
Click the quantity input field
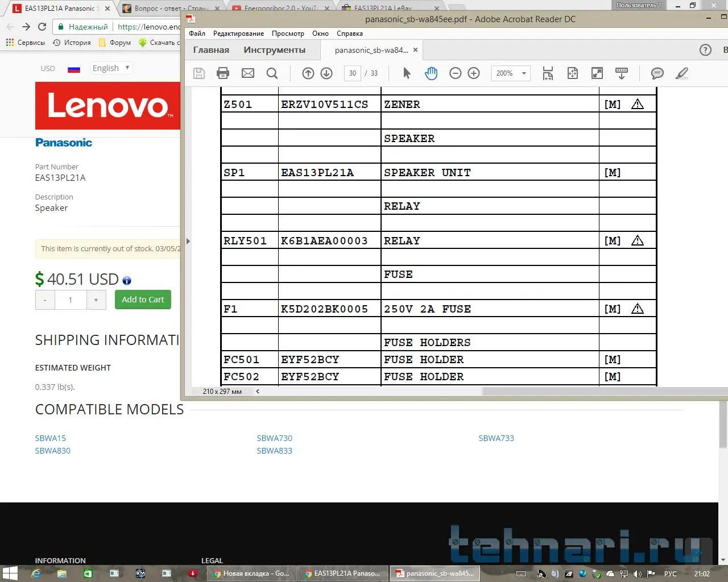pos(71,300)
